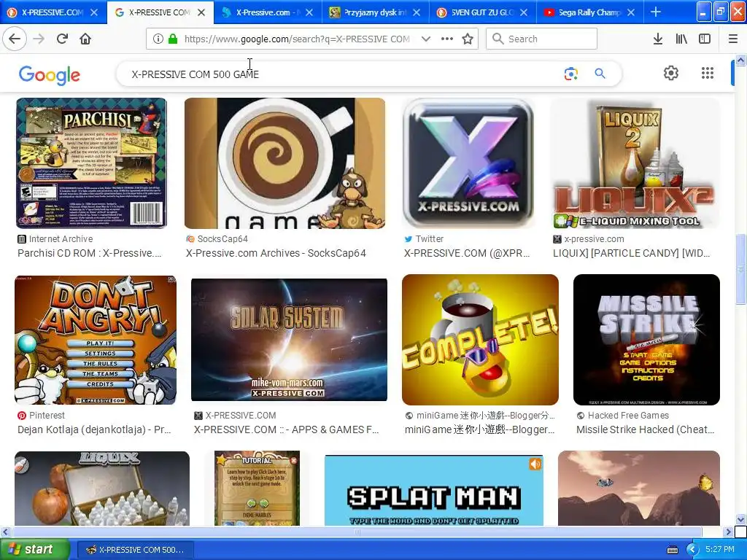The image size is (747, 560).
Task: Toggle the sidebar view
Action: (705, 39)
